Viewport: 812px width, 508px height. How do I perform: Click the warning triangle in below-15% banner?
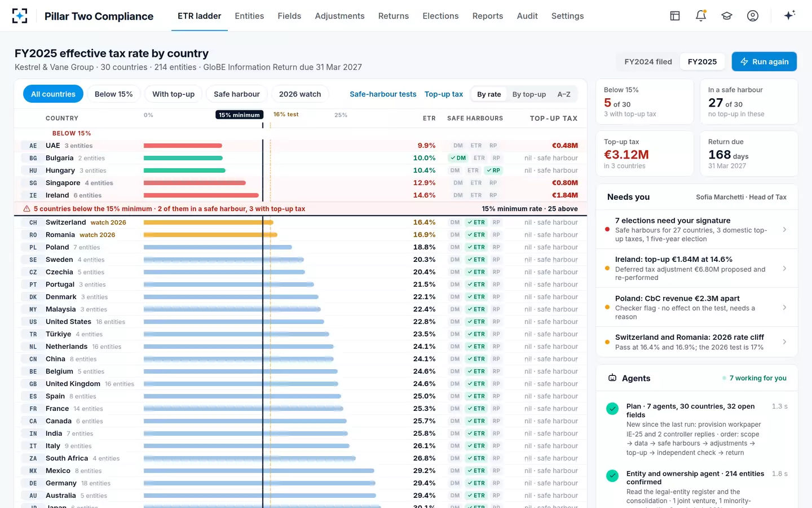27,209
